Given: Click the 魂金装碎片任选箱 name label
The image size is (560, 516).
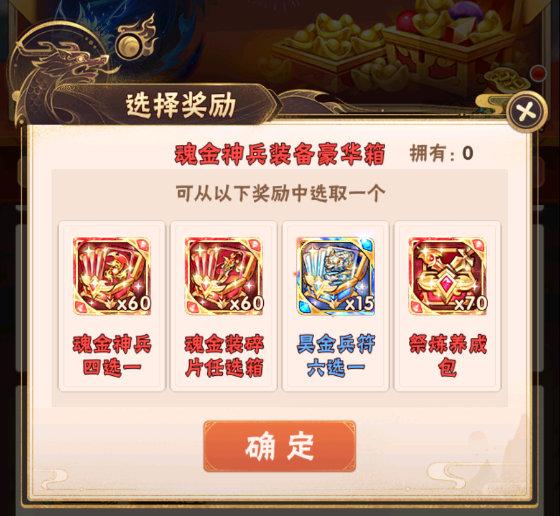Looking at the screenshot, I should click(224, 356).
